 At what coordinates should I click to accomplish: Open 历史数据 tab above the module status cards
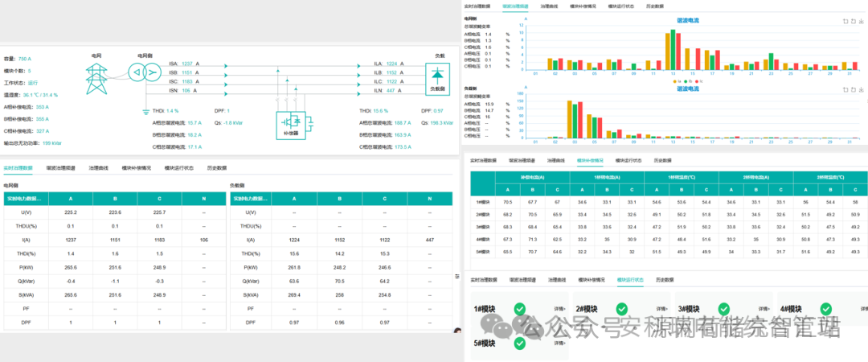point(665,280)
